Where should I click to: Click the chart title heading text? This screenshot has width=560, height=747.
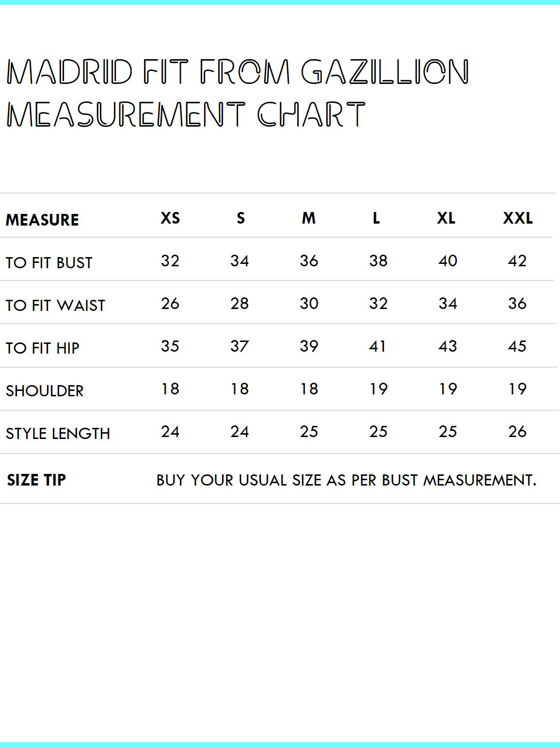click(x=238, y=93)
